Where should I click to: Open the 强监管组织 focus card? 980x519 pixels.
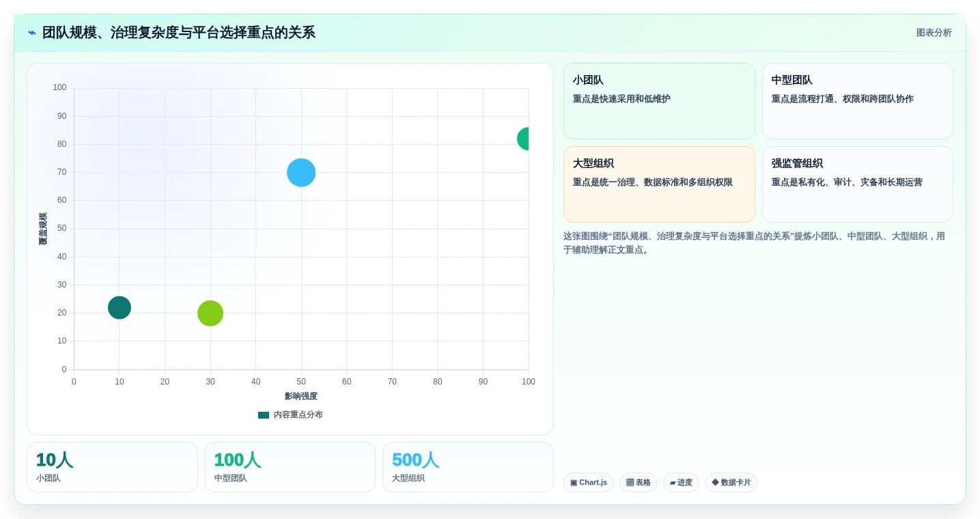858,184
